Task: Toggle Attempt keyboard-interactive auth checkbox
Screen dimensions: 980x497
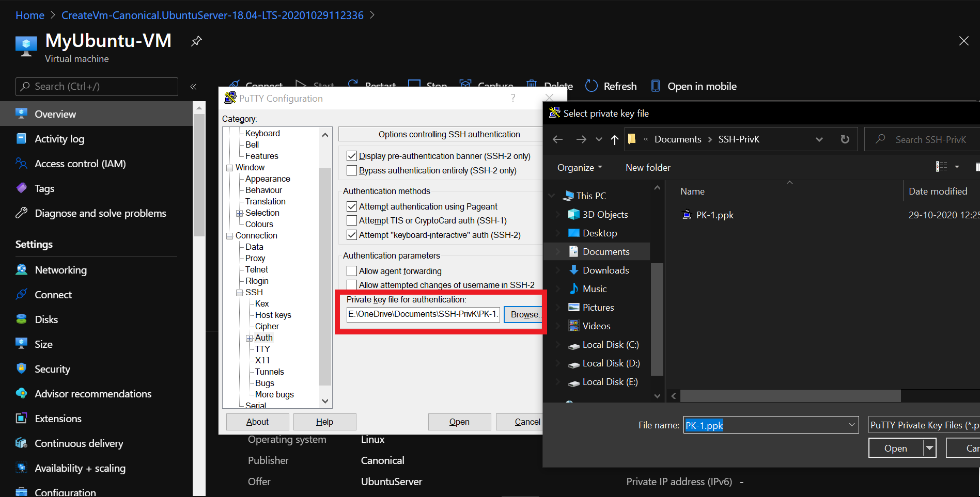Action: [352, 235]
